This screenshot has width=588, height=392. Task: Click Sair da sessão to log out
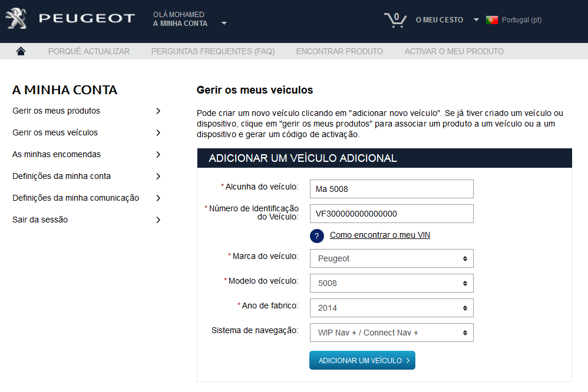click(40, 220)
